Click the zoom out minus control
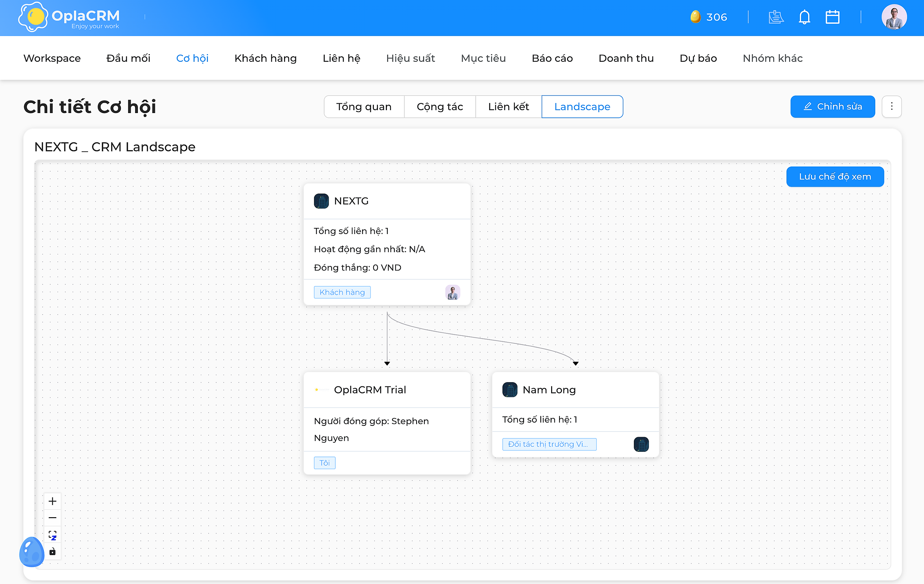 53,518
